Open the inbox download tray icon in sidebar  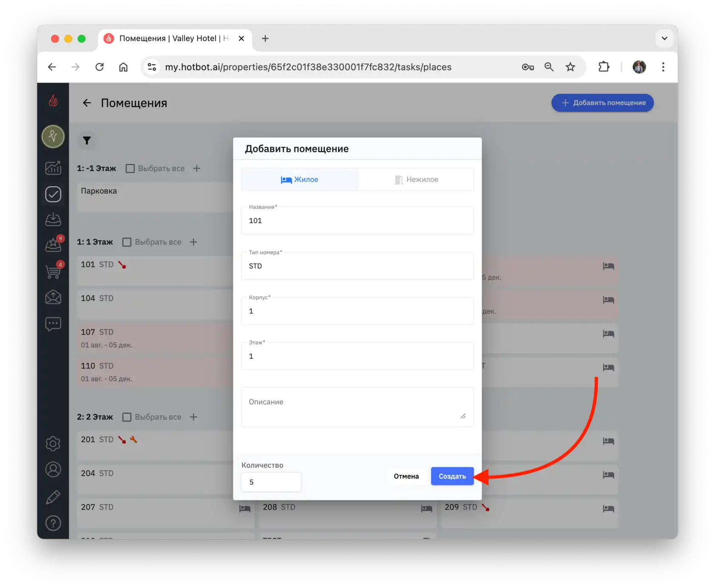tap(53, 220)
